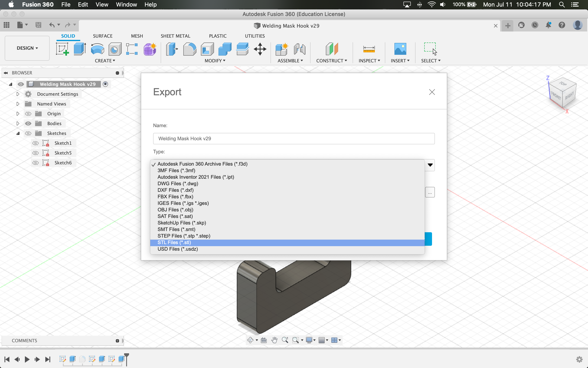The image size is (588, 368).
Task: Select the Revolve tool
Action: (x=97, y=49)
